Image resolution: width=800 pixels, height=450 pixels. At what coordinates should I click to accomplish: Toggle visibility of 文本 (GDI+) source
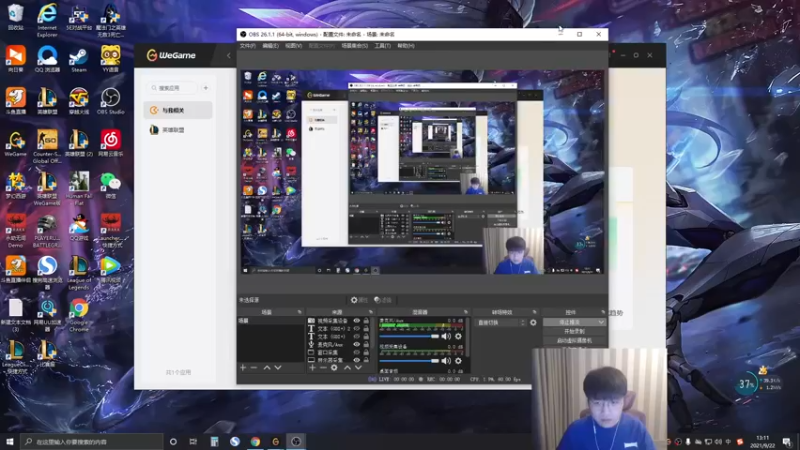pyautogui.click(x=357, y=336)
